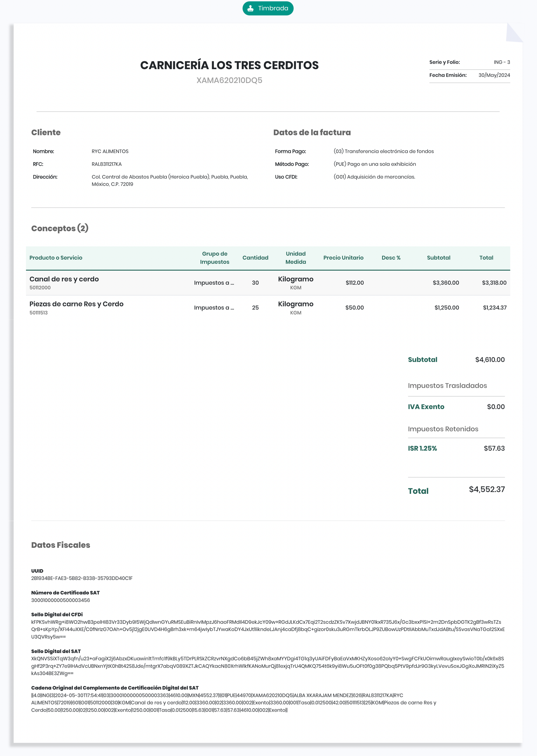The width and height of the screenshot is (537, 756).
Task: Select the grand total $4,552.37
Action: pos(487,489)
